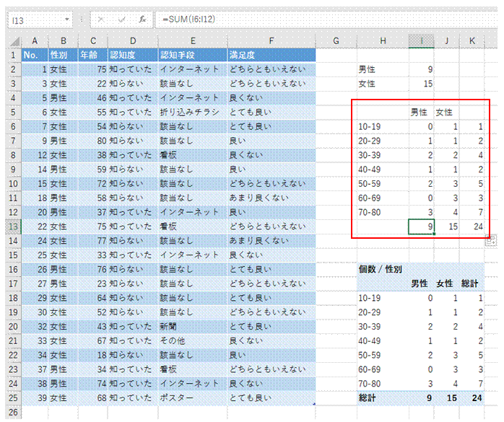This screenshot has height=422, width=504.
Task: Select row 13 header
Action: 13,227
